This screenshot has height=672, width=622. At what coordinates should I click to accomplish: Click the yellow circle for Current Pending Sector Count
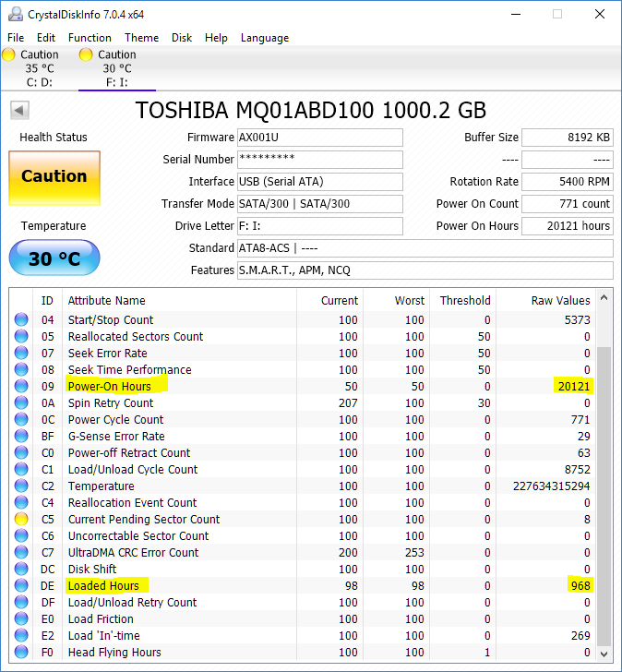point(21,519)
